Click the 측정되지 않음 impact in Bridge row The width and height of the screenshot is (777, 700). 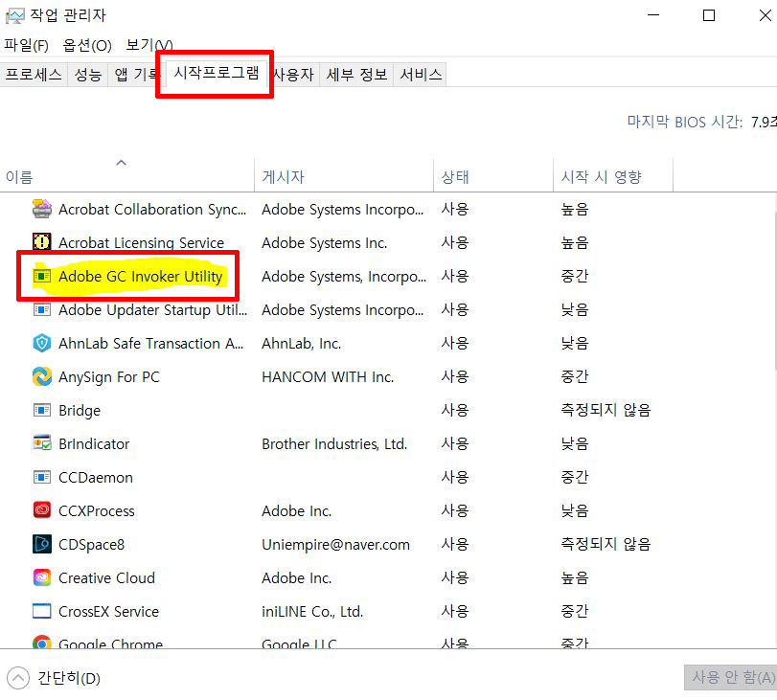[x=606, y=410]
